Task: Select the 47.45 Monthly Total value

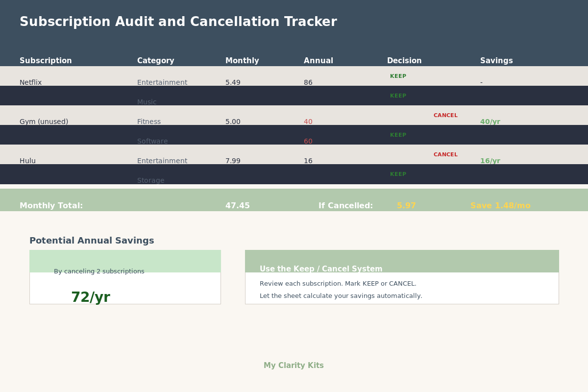Action: click(238, 206)
